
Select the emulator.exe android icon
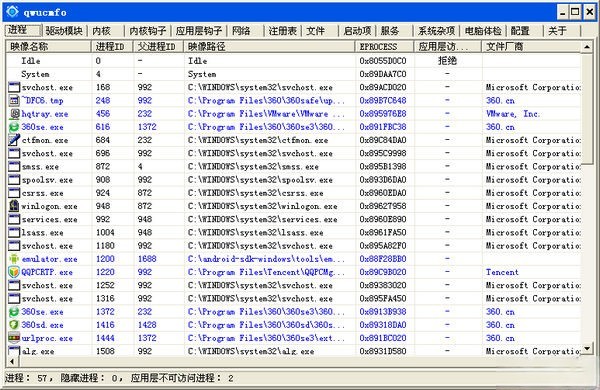(x=14, y=259)
